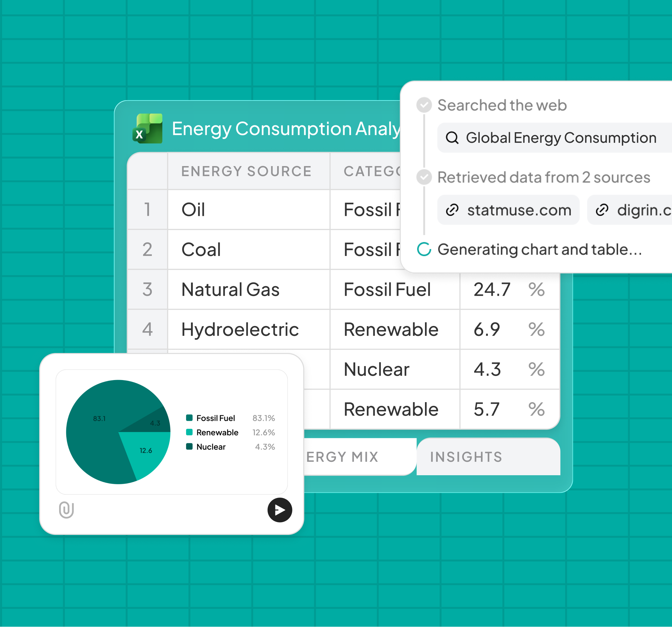
Task: Select row header number 3
Action: [x=147, y=290]
